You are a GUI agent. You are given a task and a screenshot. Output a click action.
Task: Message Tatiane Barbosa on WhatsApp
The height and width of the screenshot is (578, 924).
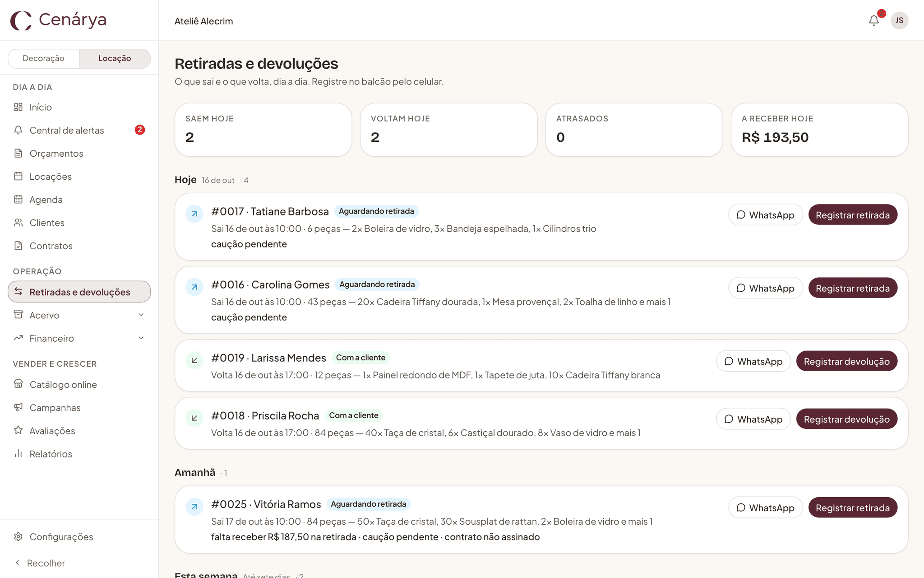766,215
